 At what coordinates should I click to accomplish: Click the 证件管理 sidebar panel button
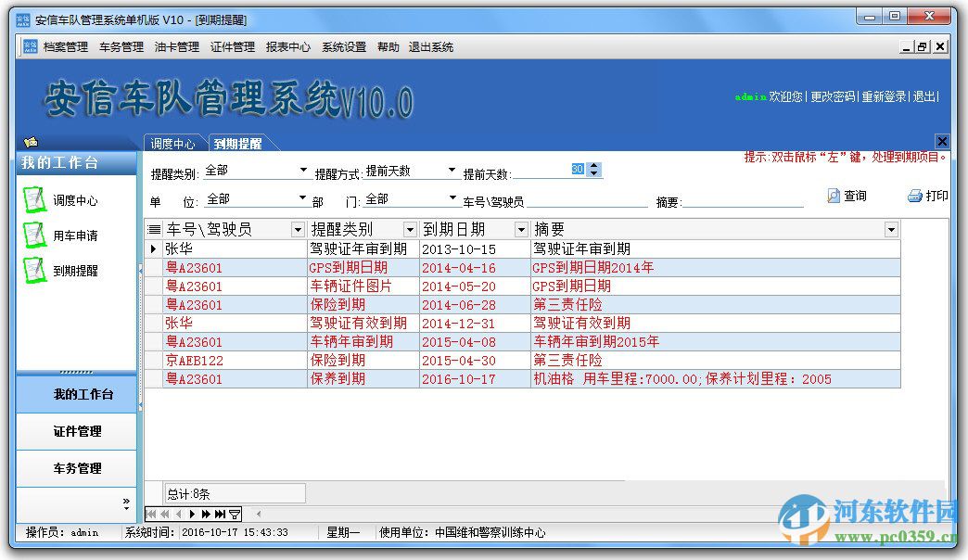click(76, 431)
